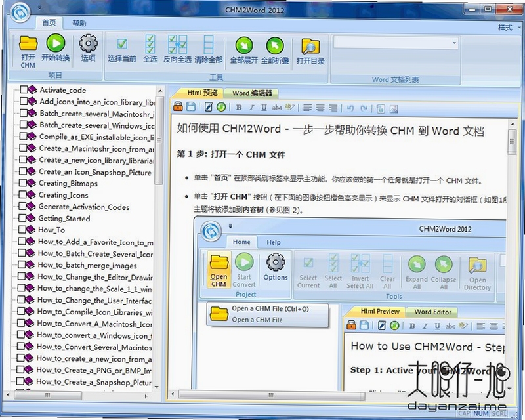525x420 pixels.
Task: Click the green refresh icon in the editor toolbar
Action: [221, 107]
